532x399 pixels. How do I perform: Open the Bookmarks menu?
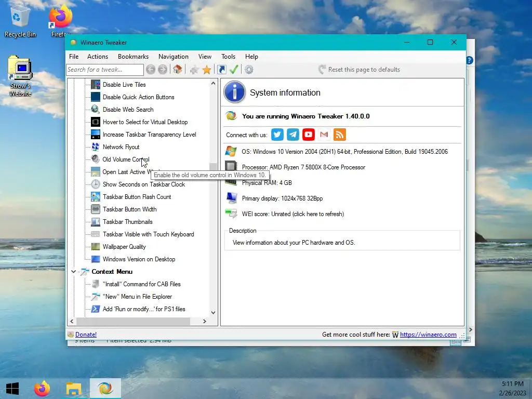(x=133, y=57)
